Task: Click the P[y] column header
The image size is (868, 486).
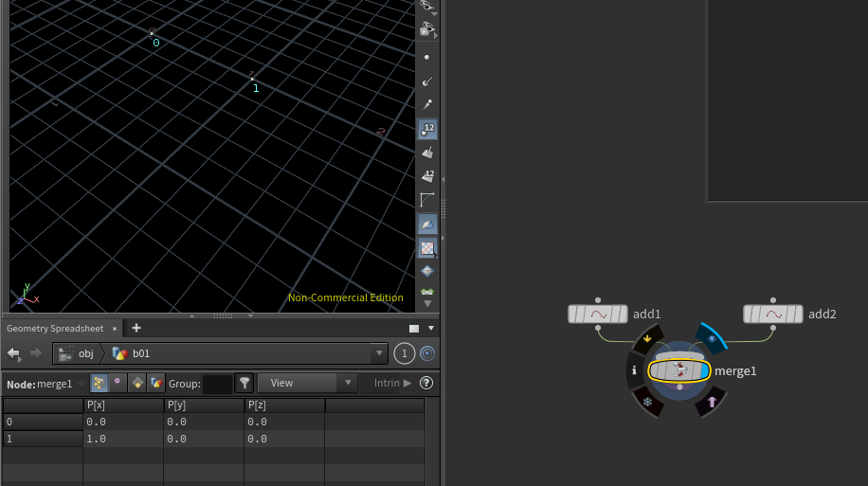Action: pos(204,405)
